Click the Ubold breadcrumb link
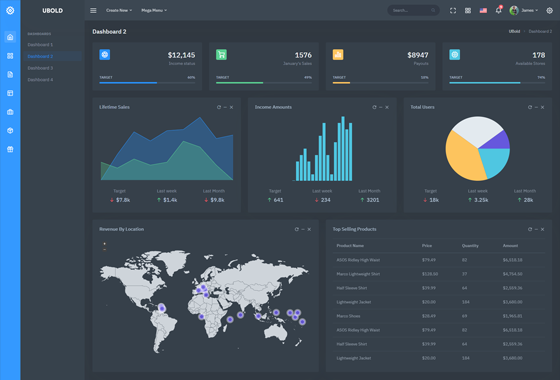This screenshot has height=380, width=560. coord(514,31)
